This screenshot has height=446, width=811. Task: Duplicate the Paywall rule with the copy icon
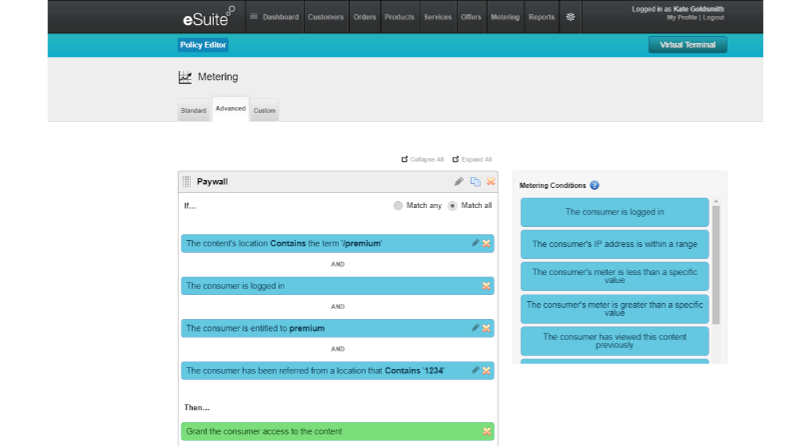coord(475,181)
